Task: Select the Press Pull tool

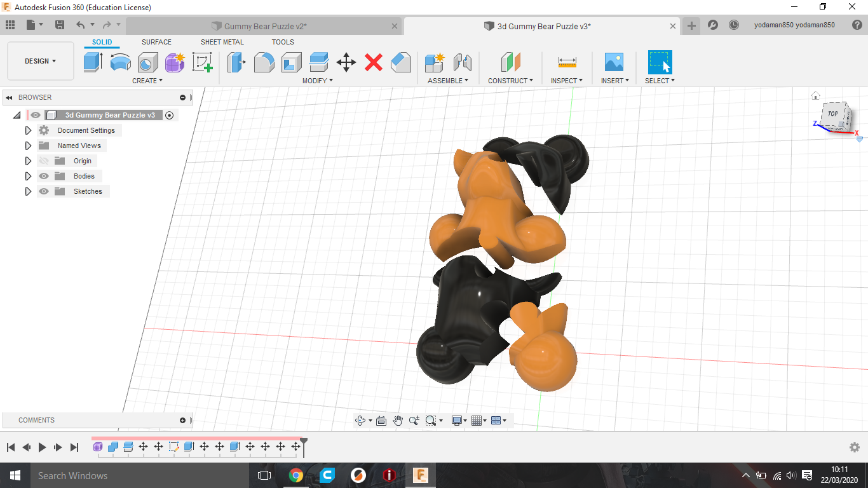Action: (x=236, y=62)
